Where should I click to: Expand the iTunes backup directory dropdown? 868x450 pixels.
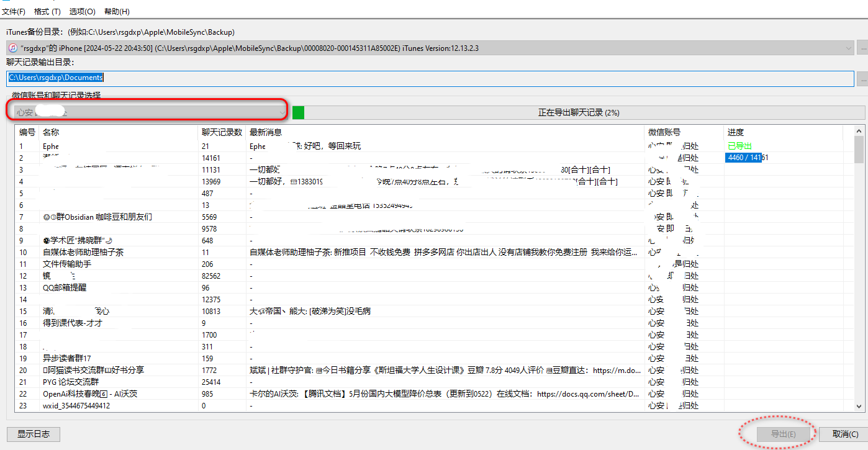(849, 48)
